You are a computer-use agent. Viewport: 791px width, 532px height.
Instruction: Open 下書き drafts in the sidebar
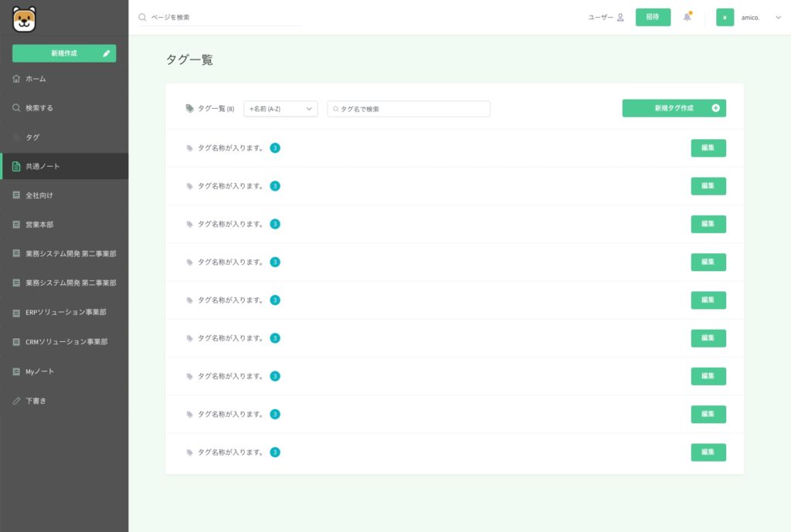pos(36,401)
